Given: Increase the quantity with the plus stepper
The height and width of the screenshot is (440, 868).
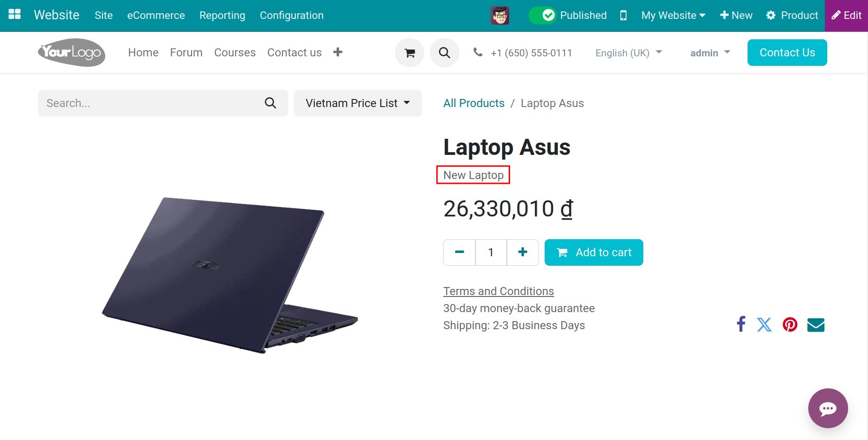Looking at the screenshot, I should pos(522,252).
